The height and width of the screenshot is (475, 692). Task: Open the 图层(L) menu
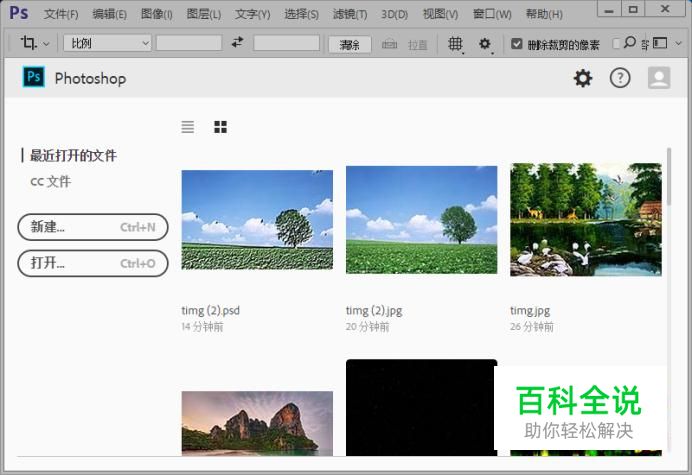[203, 14]
